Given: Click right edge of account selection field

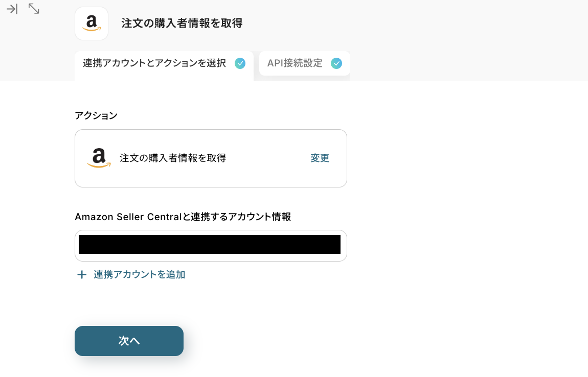Looking at the screenshot, I should pyautogui.click(x=344, y=246).
